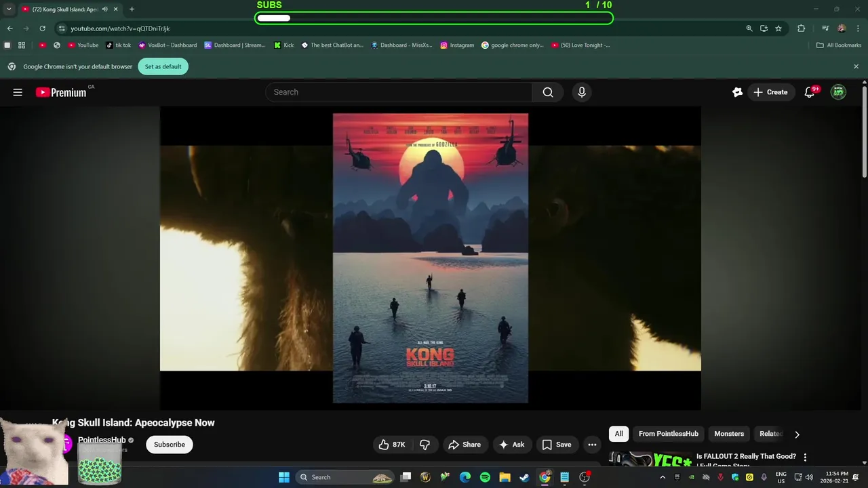Open All Bookmarks folder
The width and height of the screenshot is (868, 488).
coord(839,45)
